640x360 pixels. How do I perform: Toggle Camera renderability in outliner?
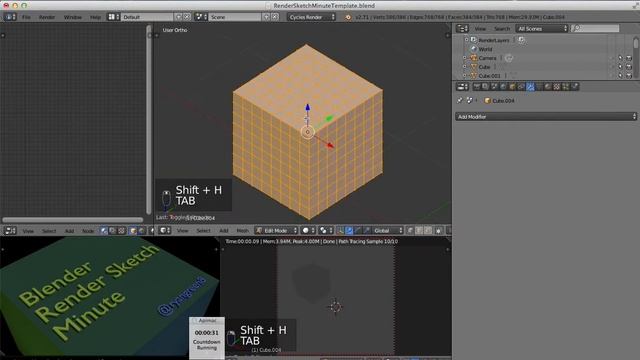(x=629, y=58)
